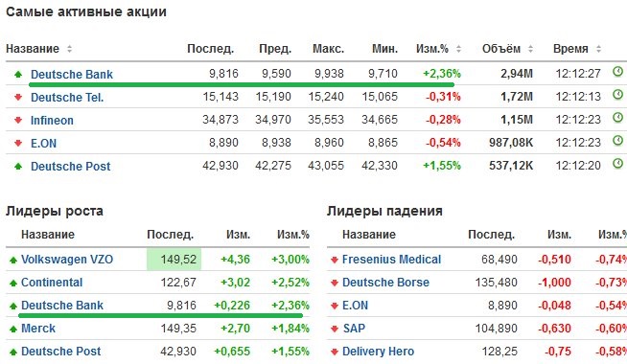Click the clock icon in Deutsche Tel. row
The image size is (627, 364).
(x=617, y=95)
